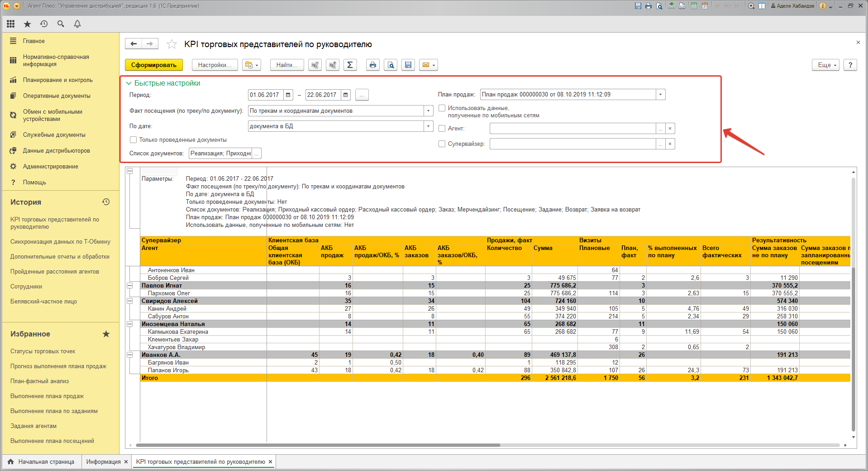The height and width of the screenshot is (471, 868).
Task: Collapse the Павлов Игнат group
Action: tap(129, 285)
